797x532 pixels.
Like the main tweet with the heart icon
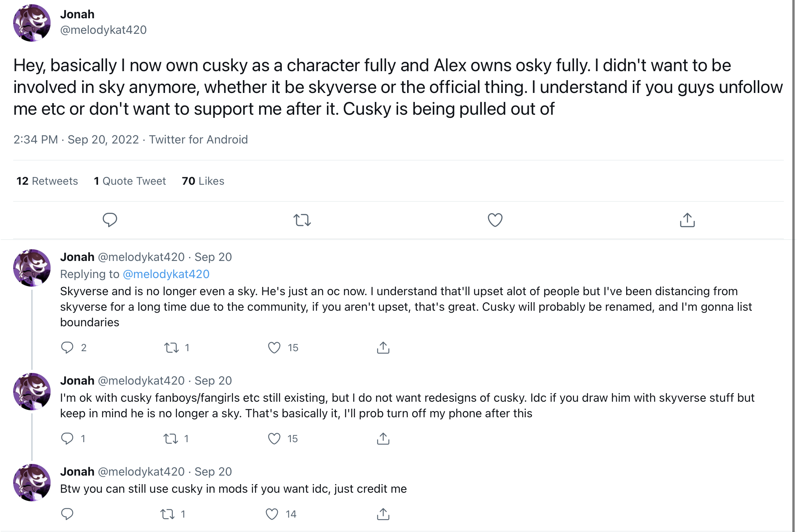[x=495, y=220]
